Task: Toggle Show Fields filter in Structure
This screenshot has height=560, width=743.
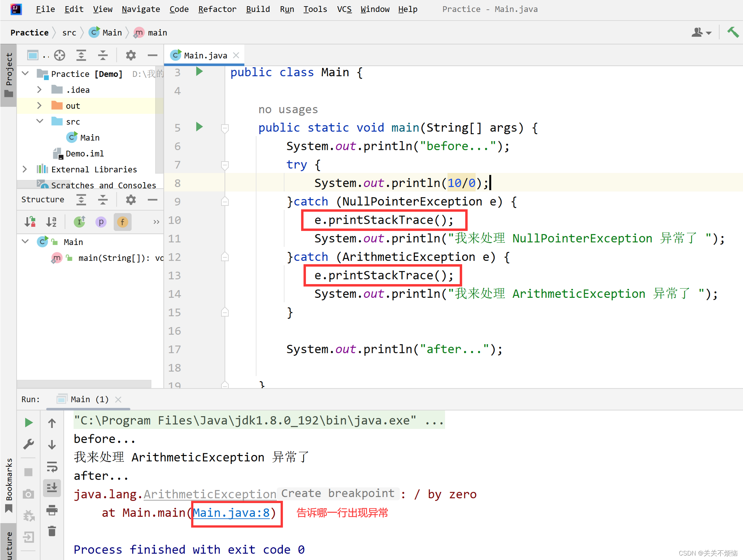Action: pos(123,222)
